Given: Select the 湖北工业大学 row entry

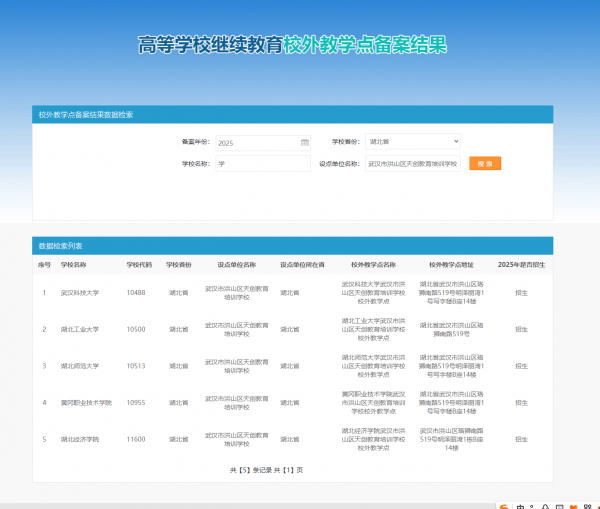Looking at the screenshot, I should [80, 330].
